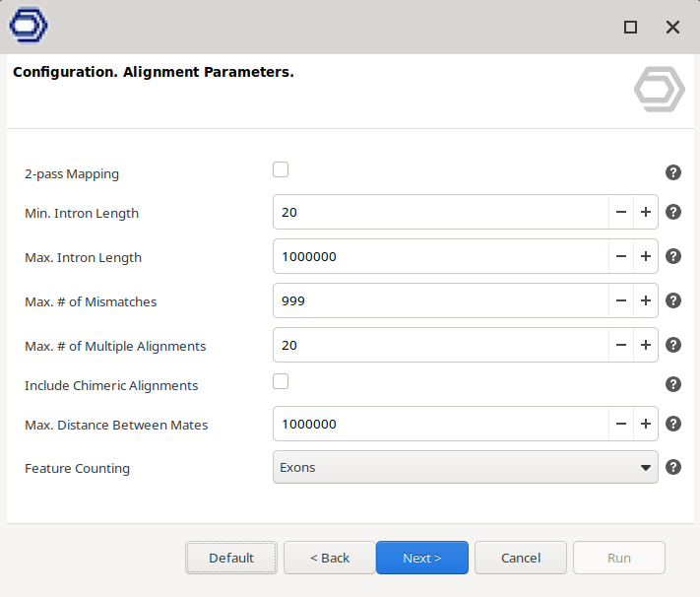Increase Max. # of Mismatches value
The image size is (700, 597).
[x=646, y=300]
